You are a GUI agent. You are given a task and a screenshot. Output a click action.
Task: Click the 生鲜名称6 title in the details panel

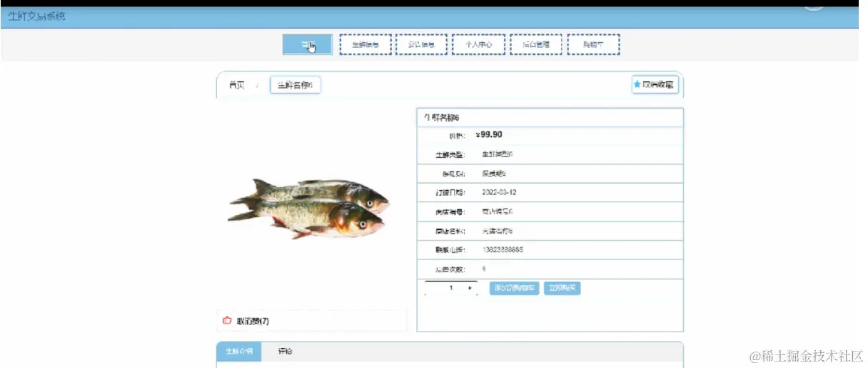(441, 116)
